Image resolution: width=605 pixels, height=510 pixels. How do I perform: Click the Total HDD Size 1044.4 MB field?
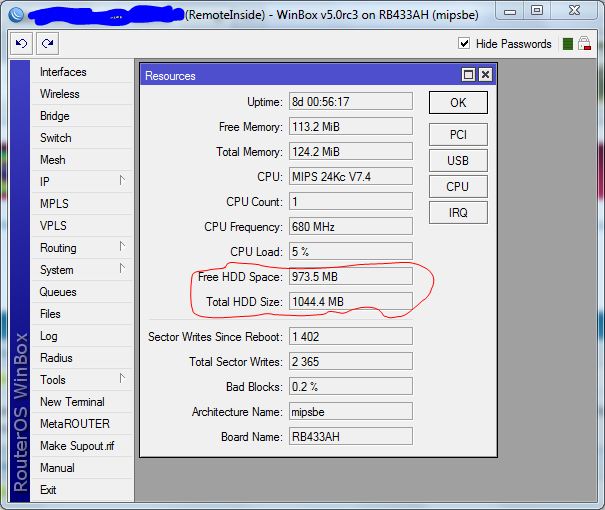click(x=351, y=301)
